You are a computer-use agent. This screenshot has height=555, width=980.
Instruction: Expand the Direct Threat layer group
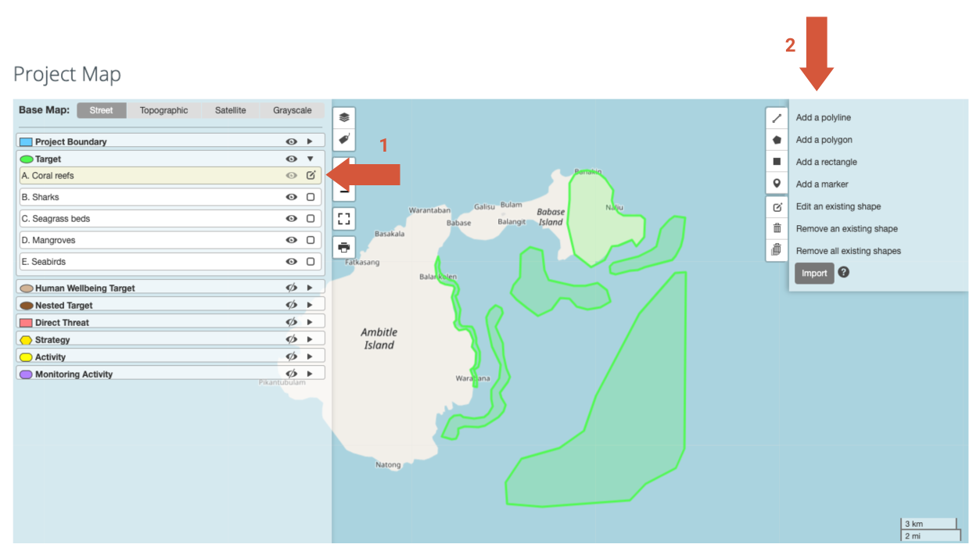tap(311, 322)
